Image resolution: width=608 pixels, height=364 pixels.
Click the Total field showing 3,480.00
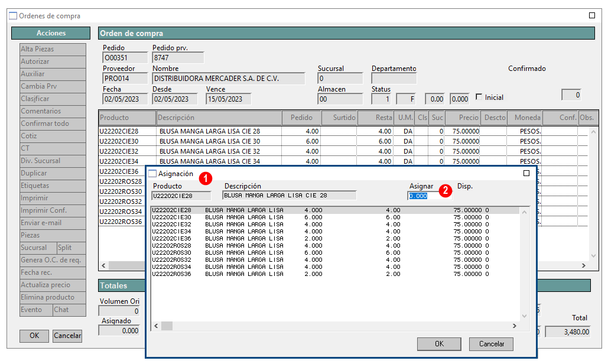[x=568, y=332]
